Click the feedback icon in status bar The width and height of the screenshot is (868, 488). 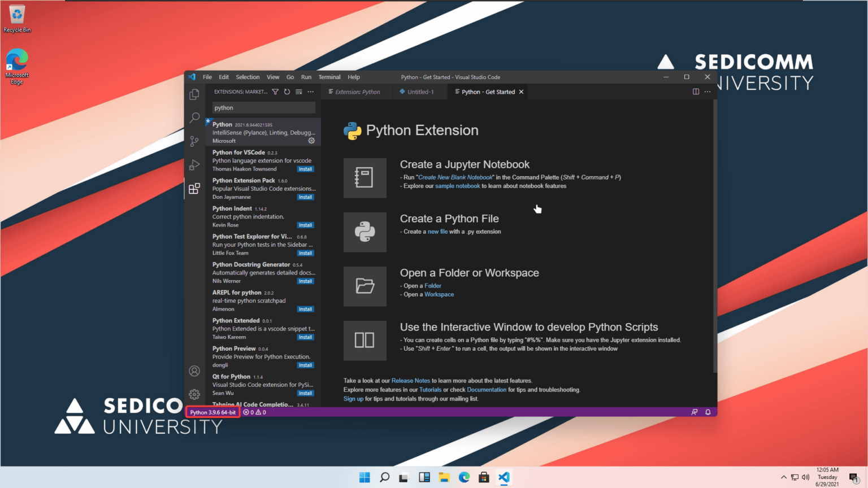(x=695, y=412)
